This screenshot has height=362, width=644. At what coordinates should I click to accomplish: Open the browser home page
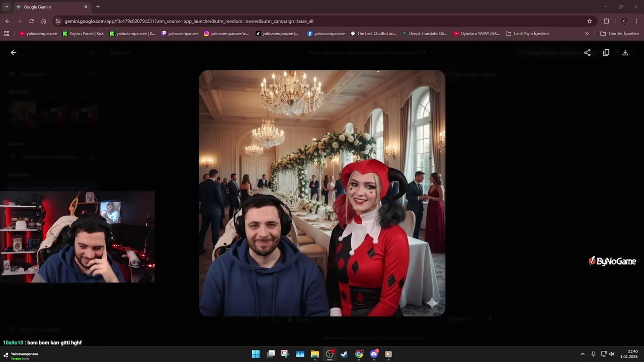point(44,21)
